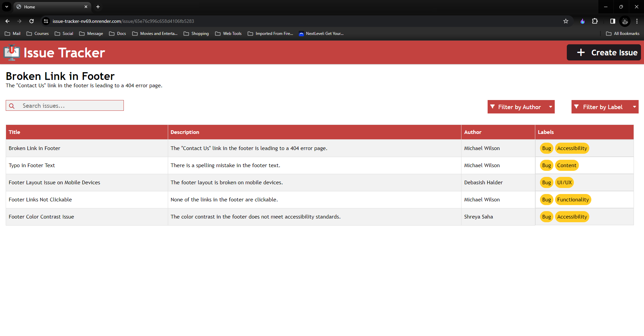Image resolution: width=644 pixels, height=336 pixels.
Task: Open the All Bookmarks folder
Action: click(x=623, y=34)
